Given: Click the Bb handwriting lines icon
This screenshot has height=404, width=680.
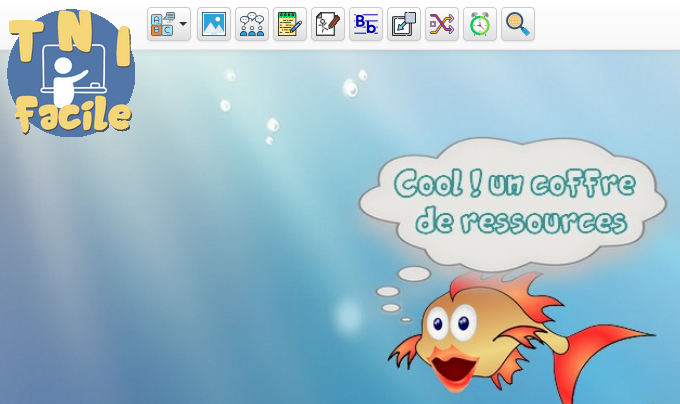Looking at the screenshot, I should (366, 25).
